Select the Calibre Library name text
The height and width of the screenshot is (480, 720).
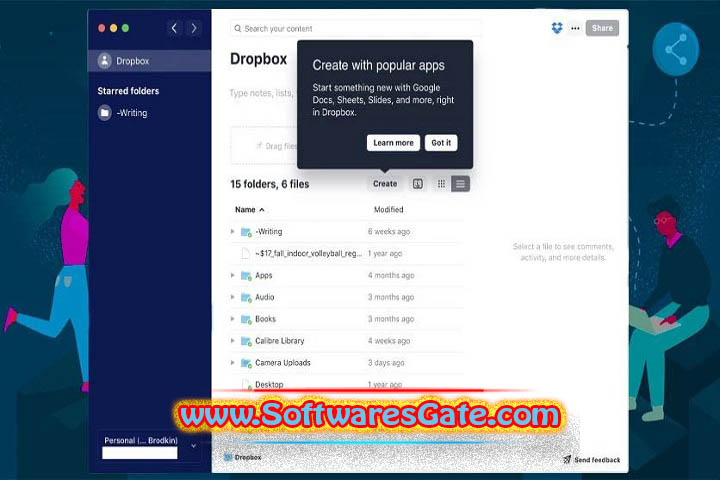280,341
